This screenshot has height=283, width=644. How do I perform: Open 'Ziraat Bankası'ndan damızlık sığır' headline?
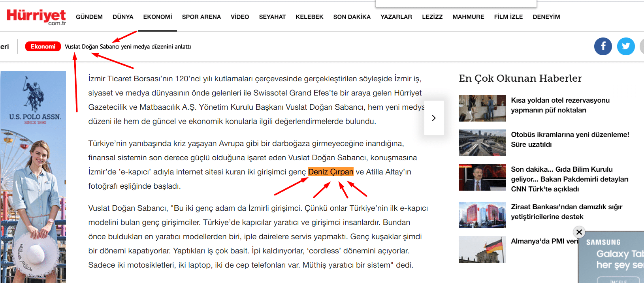pyautogui.click(x=567, y=212)
